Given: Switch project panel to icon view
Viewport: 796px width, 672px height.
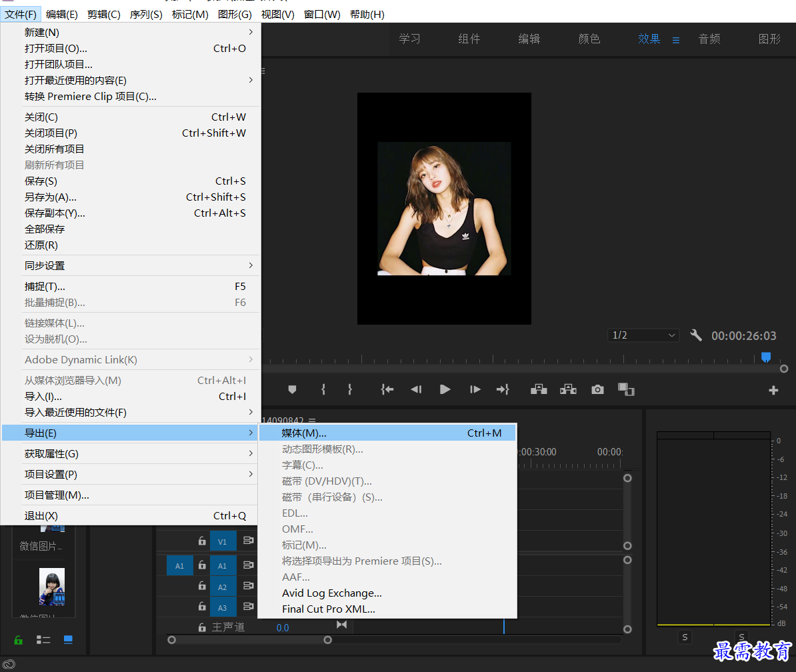Looking at the screenshot, I should point(68,639).
